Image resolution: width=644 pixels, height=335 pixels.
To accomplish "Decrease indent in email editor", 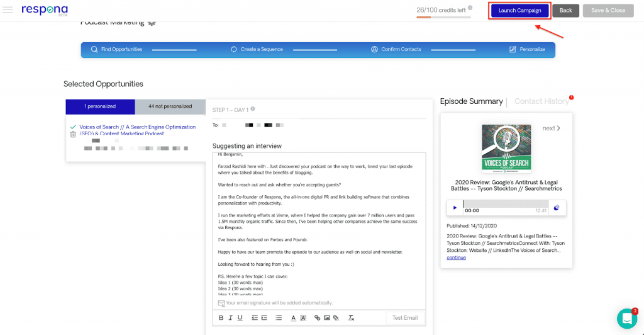I will click(x=255, y=318).
